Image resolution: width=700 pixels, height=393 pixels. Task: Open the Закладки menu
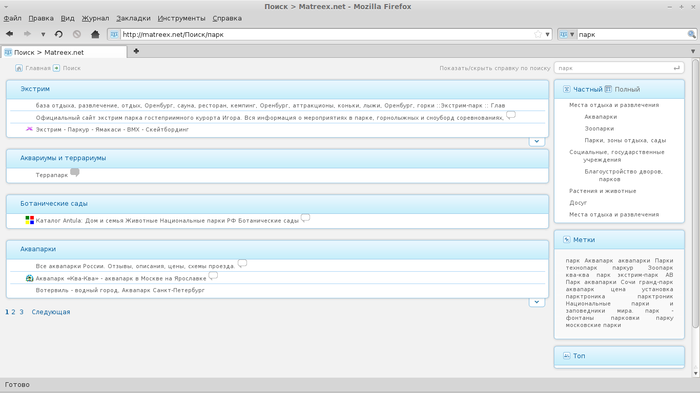click(133, 18)
